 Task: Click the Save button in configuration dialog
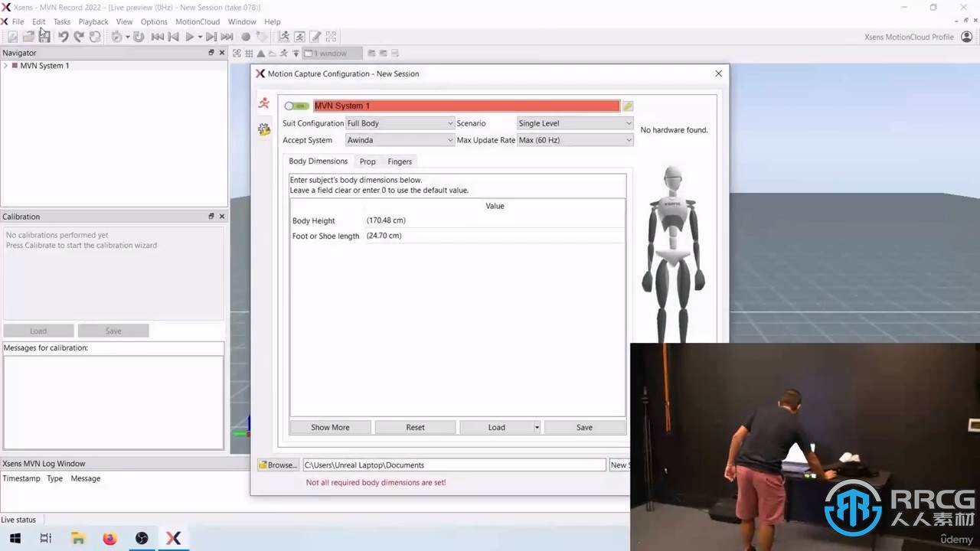click(x=584, y=427)
